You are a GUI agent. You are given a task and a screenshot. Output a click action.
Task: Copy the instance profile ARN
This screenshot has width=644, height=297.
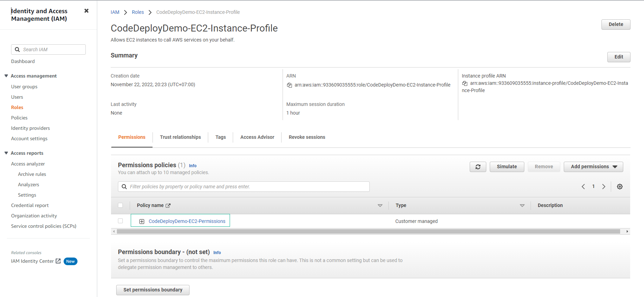(465, 83)
